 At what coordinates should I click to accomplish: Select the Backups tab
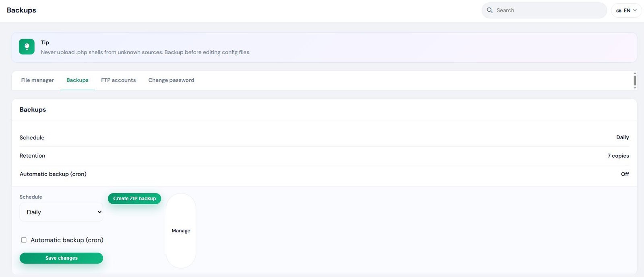(x=77, y=80)
